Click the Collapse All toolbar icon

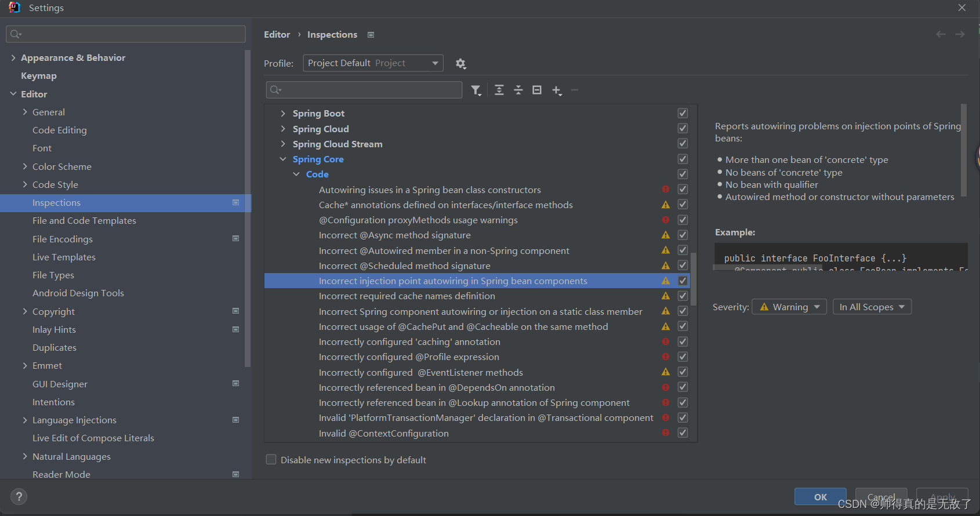coord(518,90)
